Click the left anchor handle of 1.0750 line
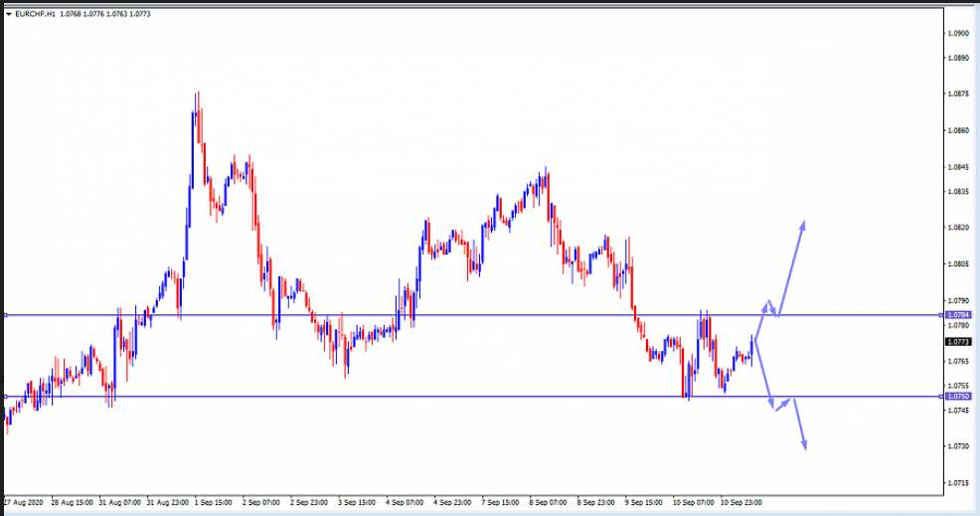This screenshot has height=516, width=980. (6, 397)
